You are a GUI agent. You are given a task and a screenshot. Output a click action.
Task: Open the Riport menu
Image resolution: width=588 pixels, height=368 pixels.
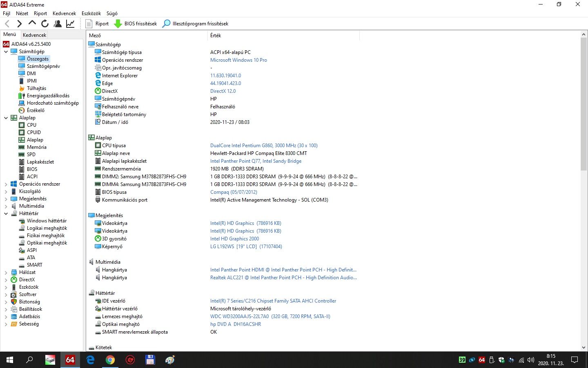(40, 13)
